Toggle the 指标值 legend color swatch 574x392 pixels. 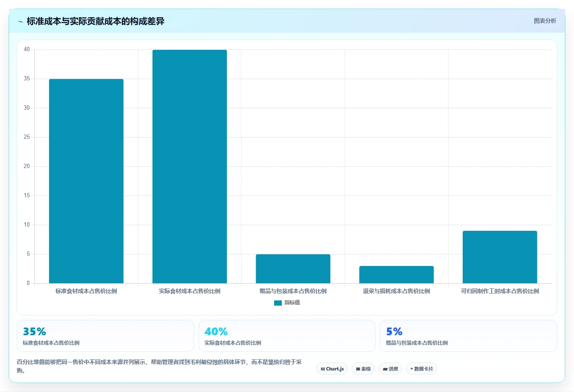point(278,303)
